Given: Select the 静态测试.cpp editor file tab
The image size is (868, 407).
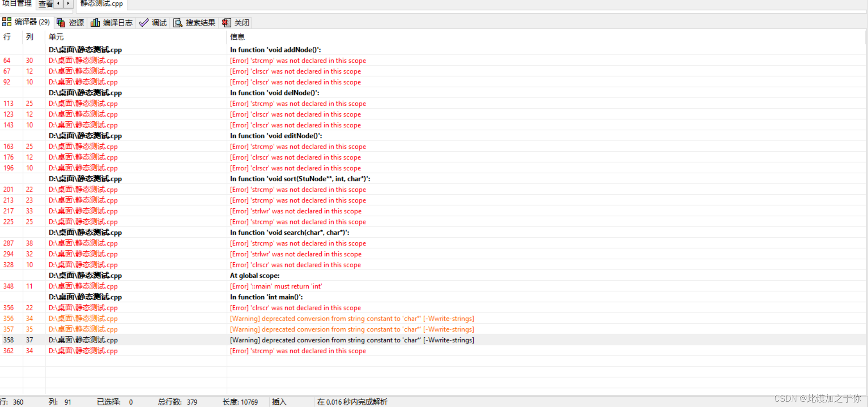Looking at the screenshot, I should tap(102, 4).
